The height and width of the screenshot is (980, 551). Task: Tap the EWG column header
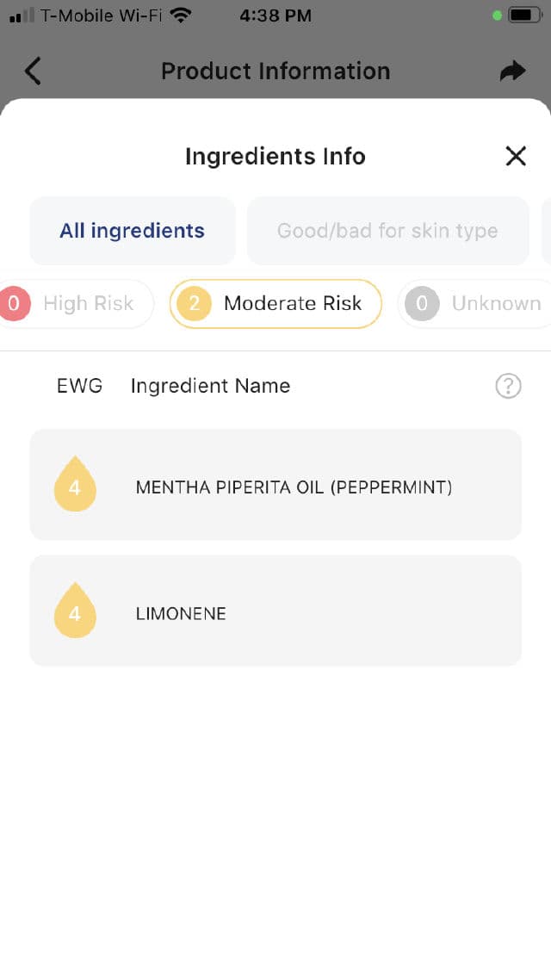(79, 386)
